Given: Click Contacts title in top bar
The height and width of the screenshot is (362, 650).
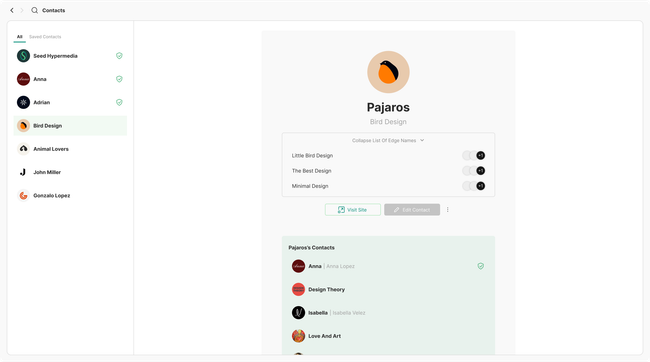Looking at the screenshot, I should click(x=53, y=10).
